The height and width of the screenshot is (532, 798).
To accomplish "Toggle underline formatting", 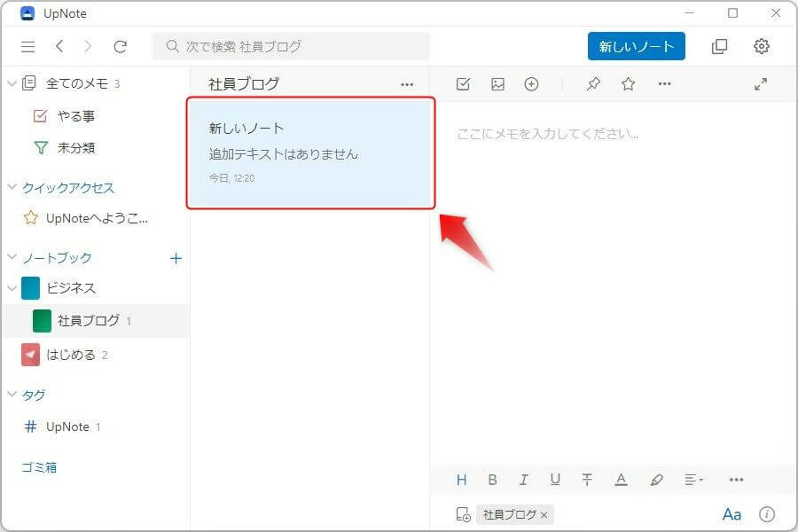I will pyautogui.click(x=555, y=480).
